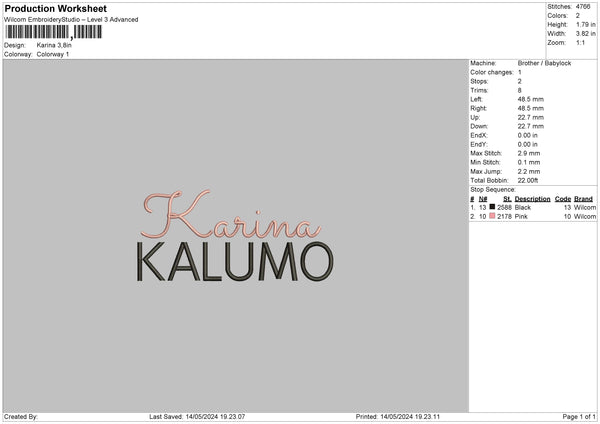Select the 'Colorway 1' value

53,54
